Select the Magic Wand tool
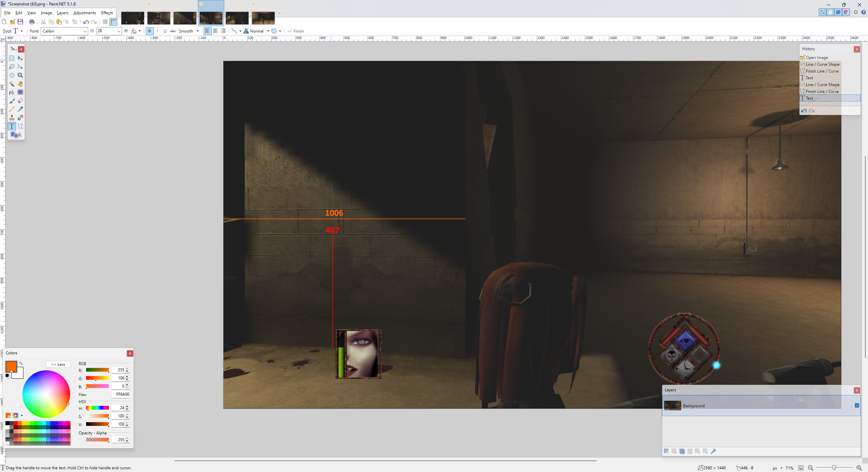The image size is (868, 472). pyautogui.click(x=12, y=84)
